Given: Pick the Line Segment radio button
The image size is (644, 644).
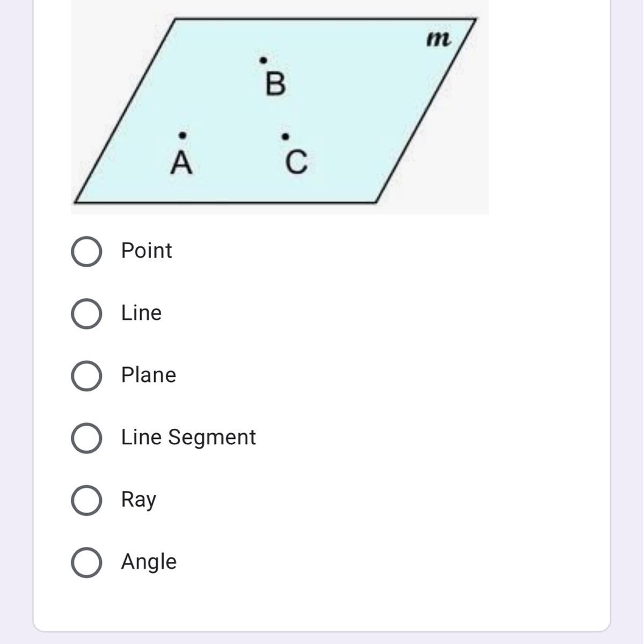Looking at the screenshot, I should tap(86, 438).
